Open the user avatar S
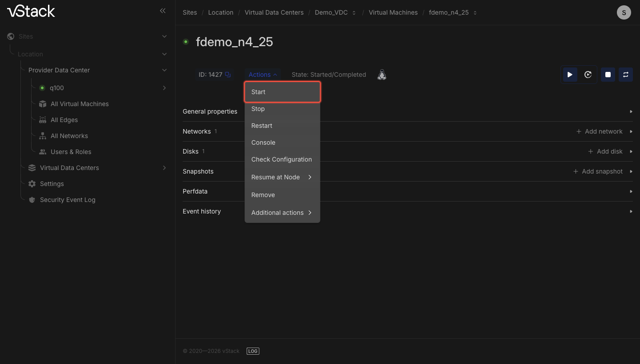Image resolution: width=640 pixels, height=364 pixels. tap(624, 12)
